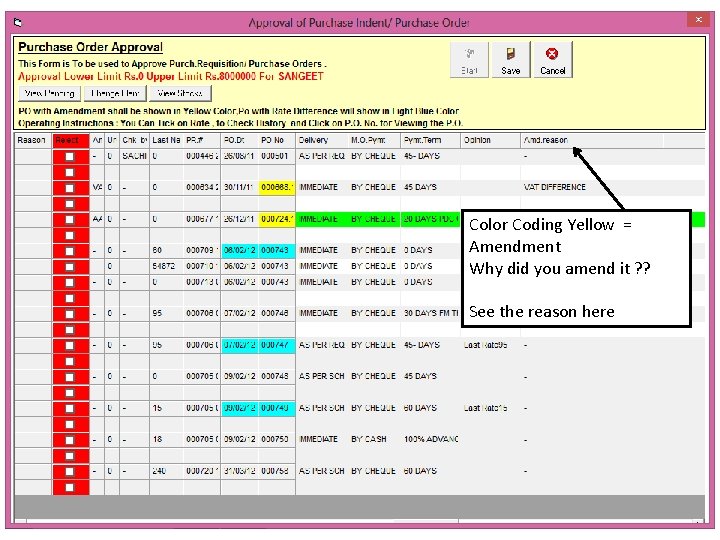Tick Reject checkbox for VAT DIFFERENCE row

(69, 188)
